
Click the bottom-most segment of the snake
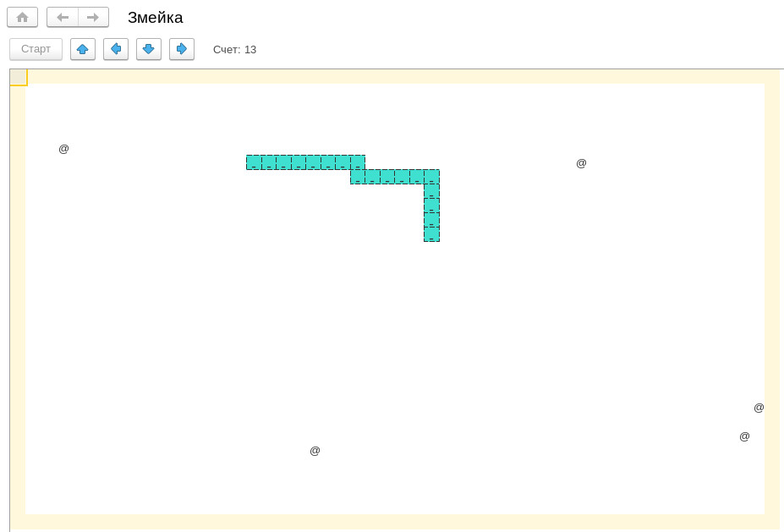(x=431, y=235)
